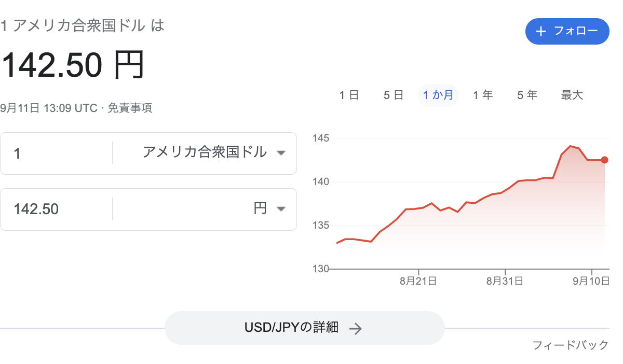
Task: Click the フィードバック link
Action: click(x=571, y=345)
